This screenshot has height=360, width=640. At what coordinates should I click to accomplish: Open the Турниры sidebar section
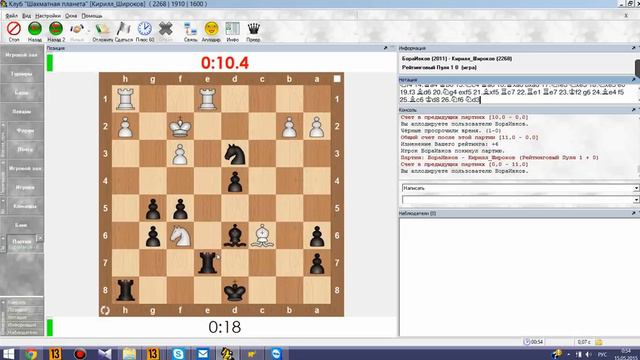[22, 74]
